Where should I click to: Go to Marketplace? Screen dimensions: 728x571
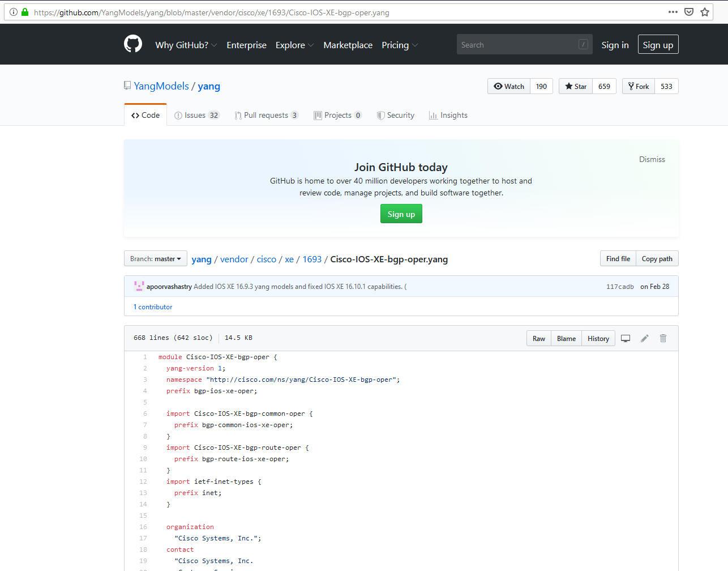[x=348, y=45]
